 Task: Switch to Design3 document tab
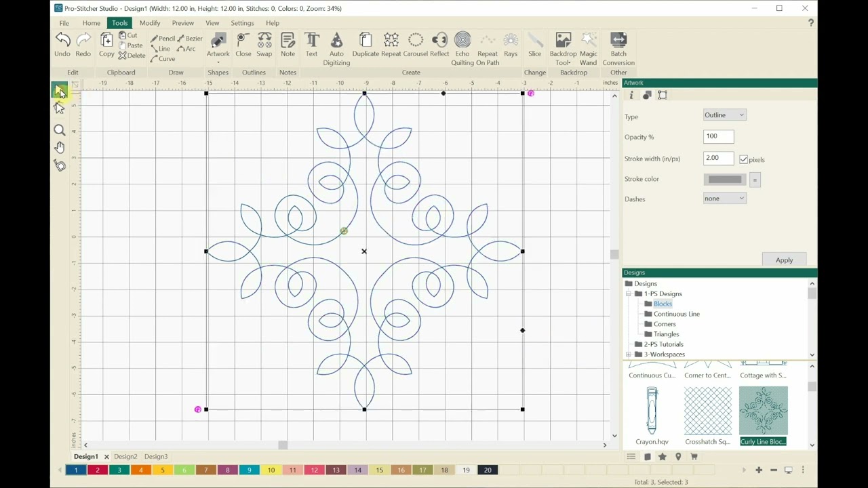click(156, 457)
